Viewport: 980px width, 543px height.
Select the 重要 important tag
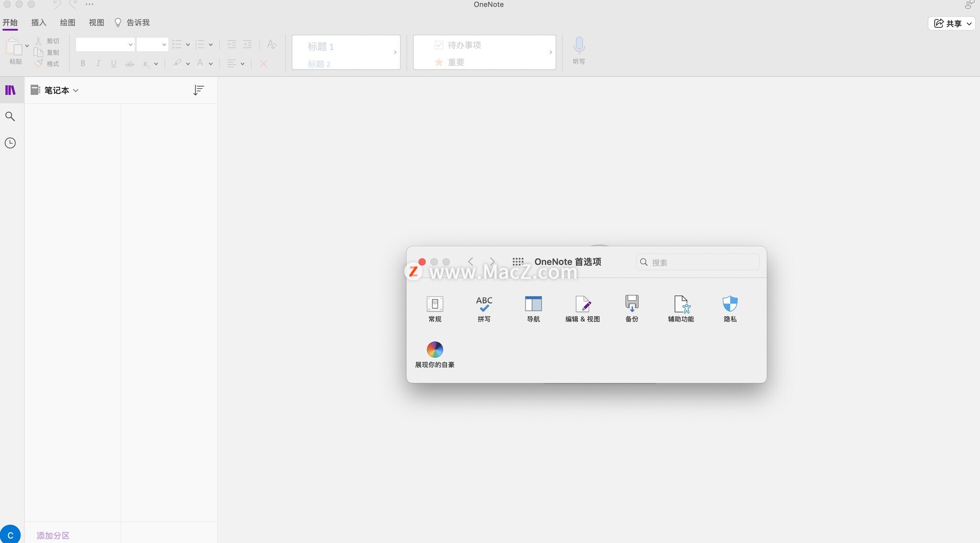449,62
